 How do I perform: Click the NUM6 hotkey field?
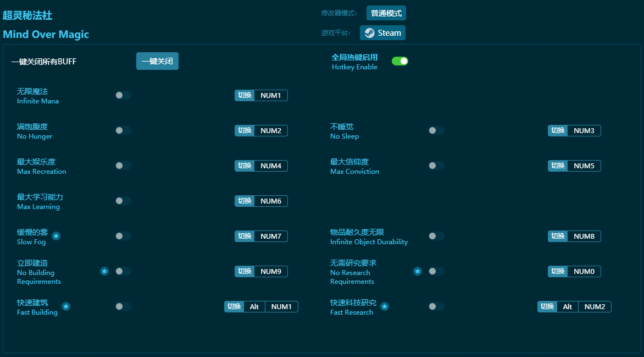271,201
